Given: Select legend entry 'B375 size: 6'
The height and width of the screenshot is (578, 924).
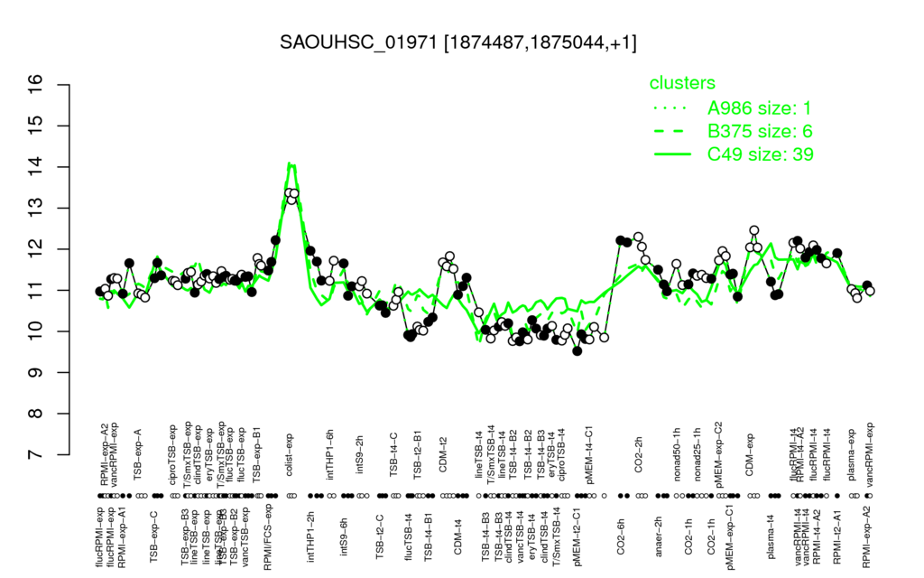Looking at the screenshot, I should coord(760,131).
